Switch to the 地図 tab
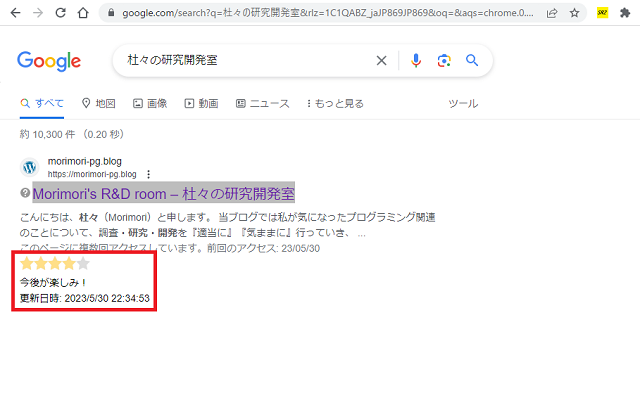The height and width of the screenshot is (400, 640). (x=98, y=104)
